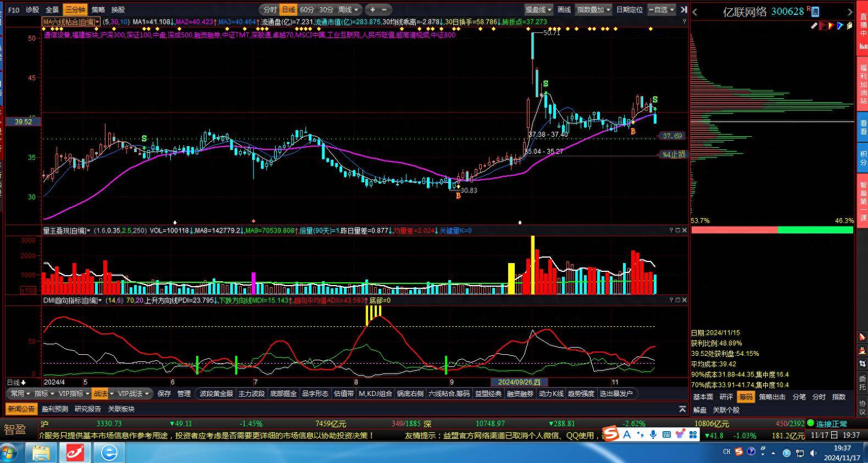Click the yellow building chip icon

pyautogui.click(x=849, y=26)
